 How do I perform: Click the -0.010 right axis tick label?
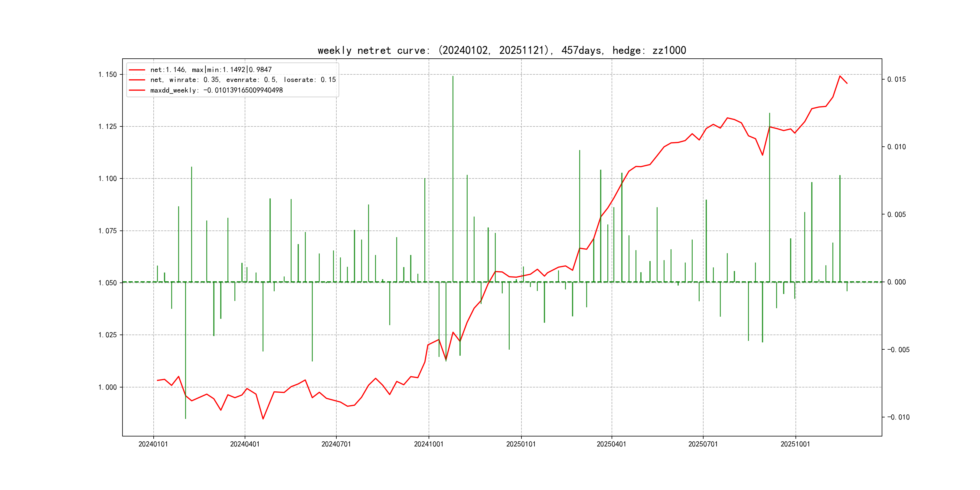(898, 417)
